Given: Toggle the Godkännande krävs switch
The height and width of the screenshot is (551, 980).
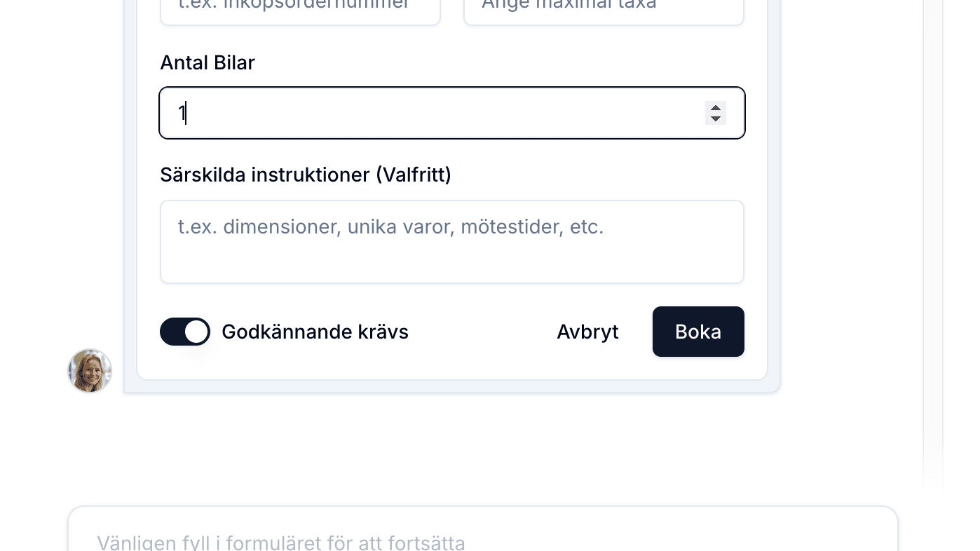Looking at the screenshot, I should (185, 332).
